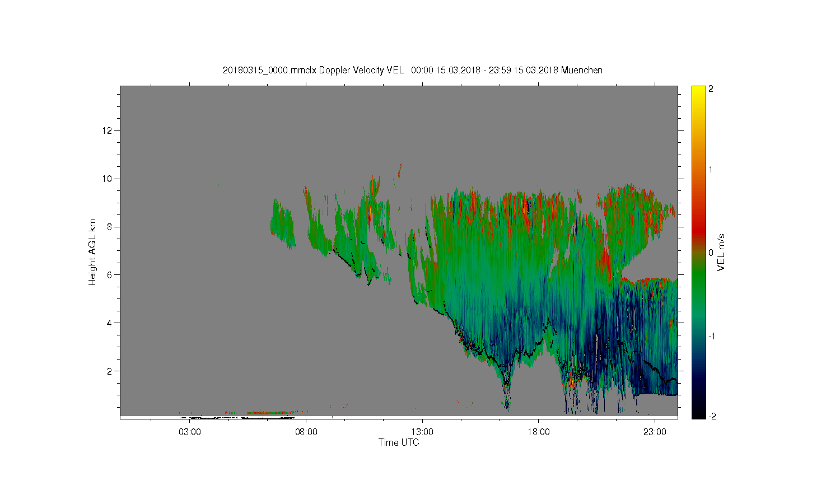This screenshot has width=840, height=504.
Task: Click the 'Height AGL km' axis label
Action: 92,252
